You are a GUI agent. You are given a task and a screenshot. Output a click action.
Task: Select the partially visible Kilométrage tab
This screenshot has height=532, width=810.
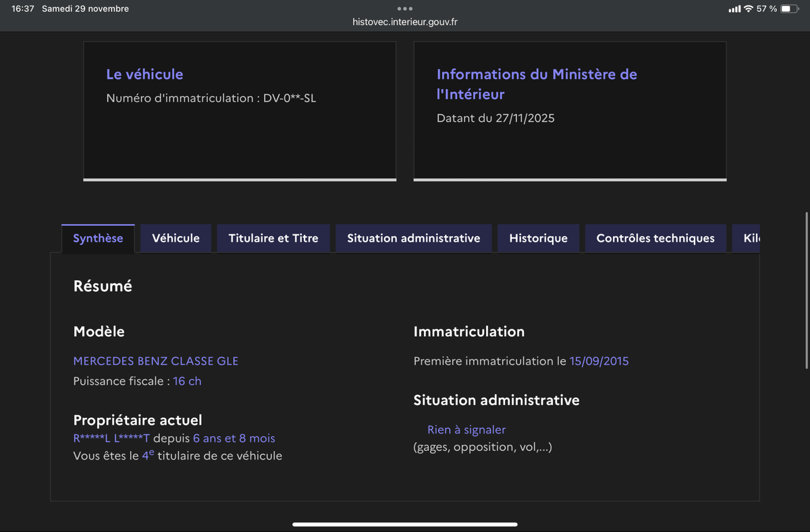[x=751, y=238]
